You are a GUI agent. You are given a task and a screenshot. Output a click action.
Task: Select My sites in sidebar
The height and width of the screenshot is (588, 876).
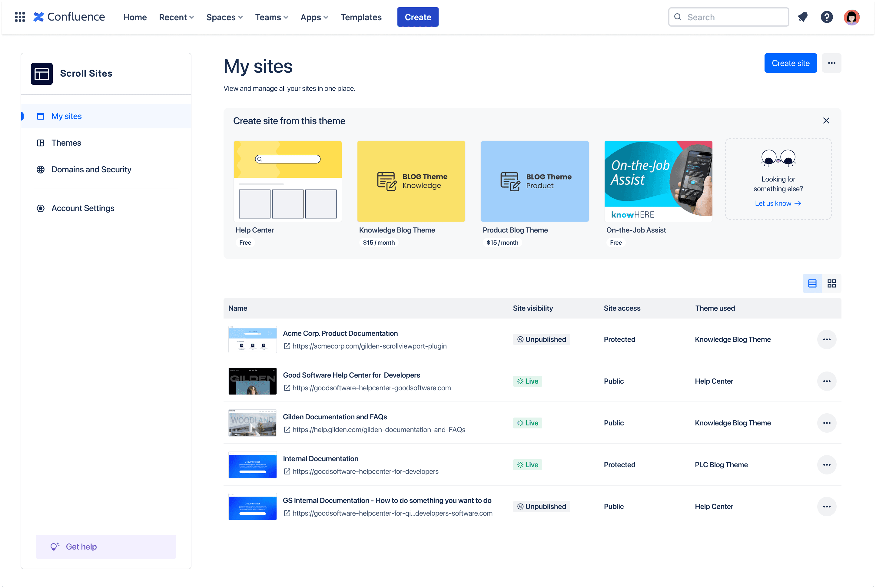click(x=106, y=116)
